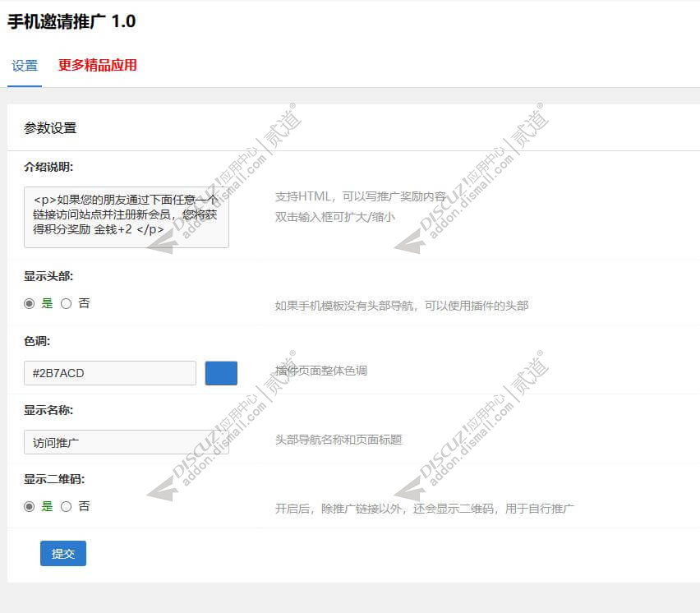Click the 显示名称: field label

coord(48,410)
